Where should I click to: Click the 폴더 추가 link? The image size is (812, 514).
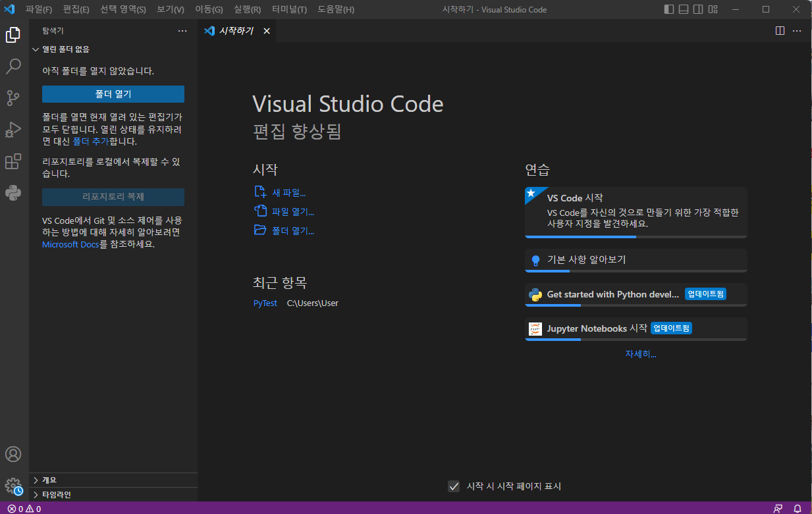pyautogui.click(x=91, y=141)
